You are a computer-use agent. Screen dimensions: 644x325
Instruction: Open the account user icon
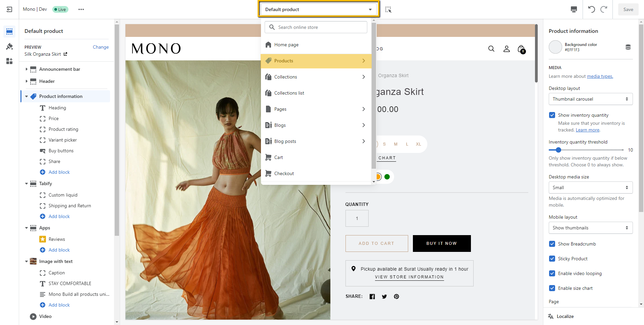[x=506, y=49]
